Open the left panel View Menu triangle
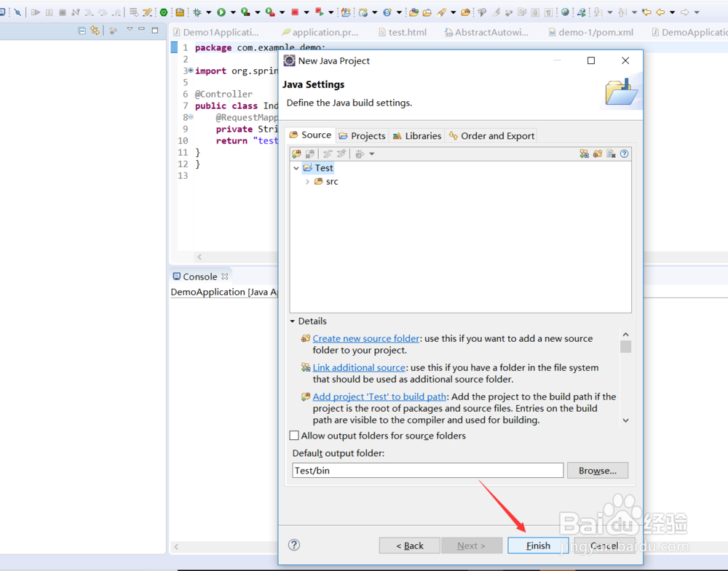This screenshot has height=571, width=728. point(130,30)
